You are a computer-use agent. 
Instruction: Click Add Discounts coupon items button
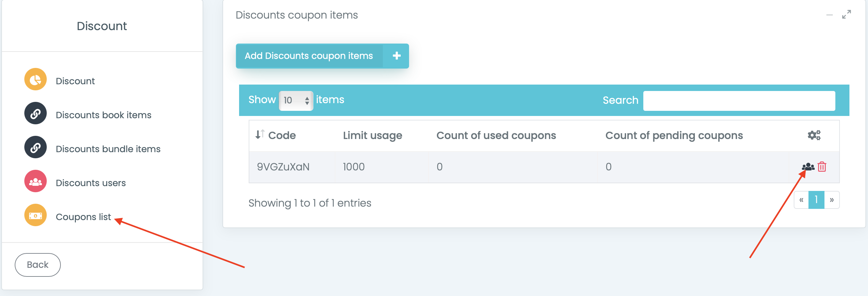322,56
